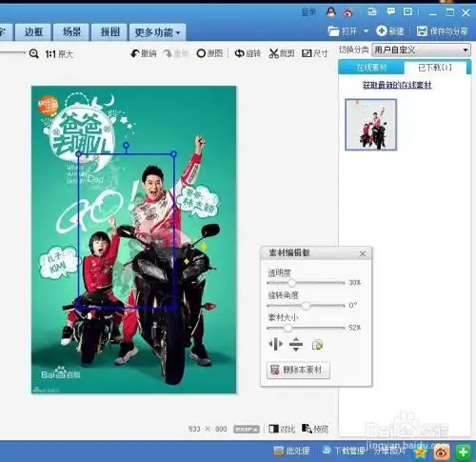Open 下载管理 download manager
Viewport: 476px width, 462px height.
[x=344, y=451]
